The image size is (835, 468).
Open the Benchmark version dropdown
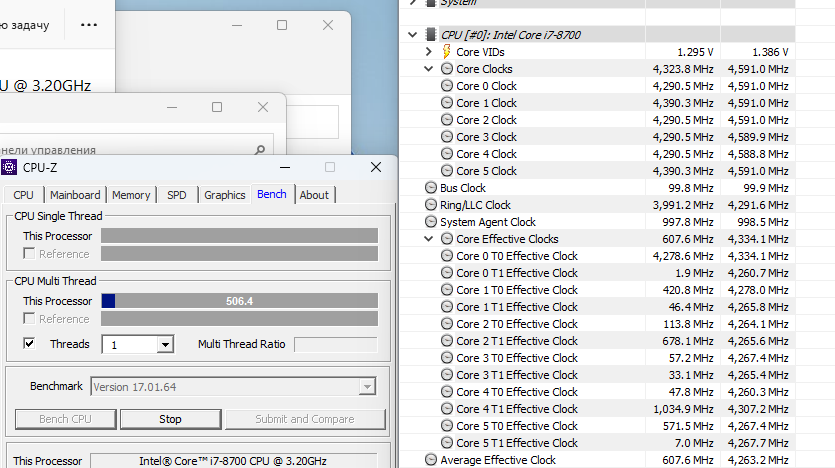click(x=367, y=387)
